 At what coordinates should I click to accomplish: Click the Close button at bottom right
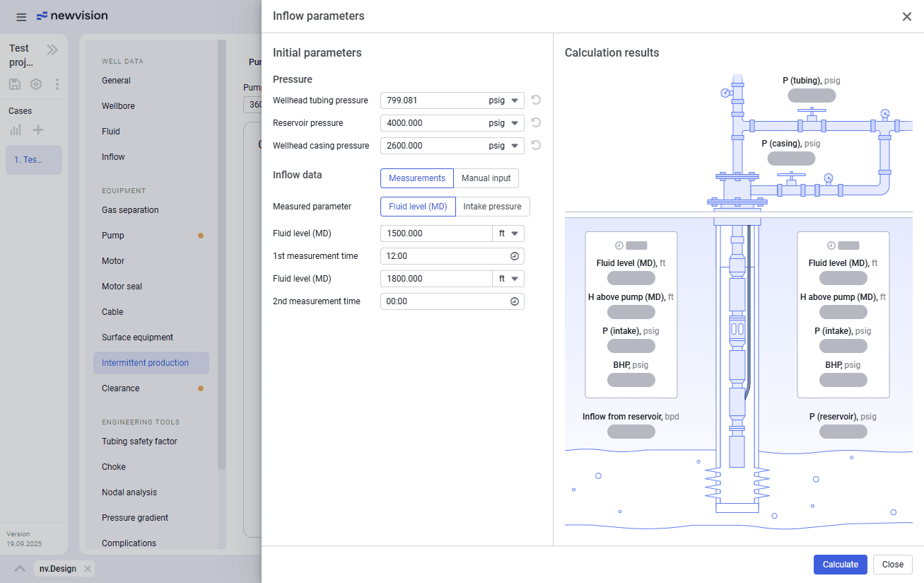point(893,565)
